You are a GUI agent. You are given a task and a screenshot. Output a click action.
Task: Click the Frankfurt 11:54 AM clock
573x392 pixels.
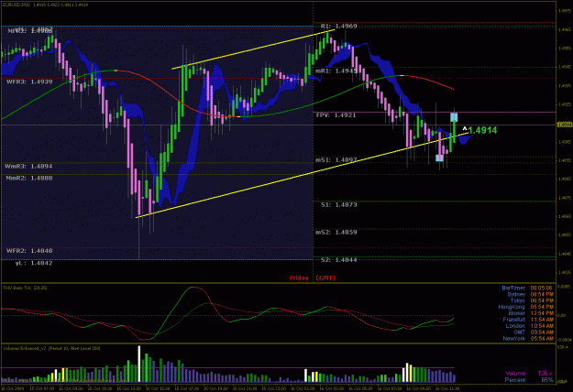click(x=528, y=320)
